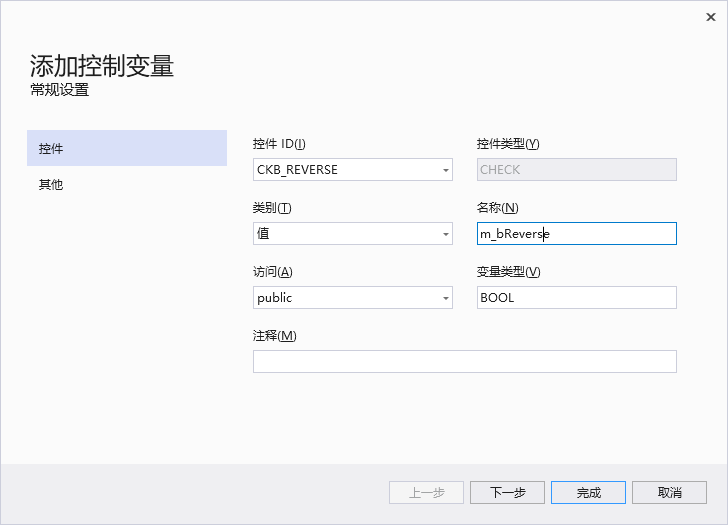
Task: Click the empty 注释 comment field
Action: [465, 362]
